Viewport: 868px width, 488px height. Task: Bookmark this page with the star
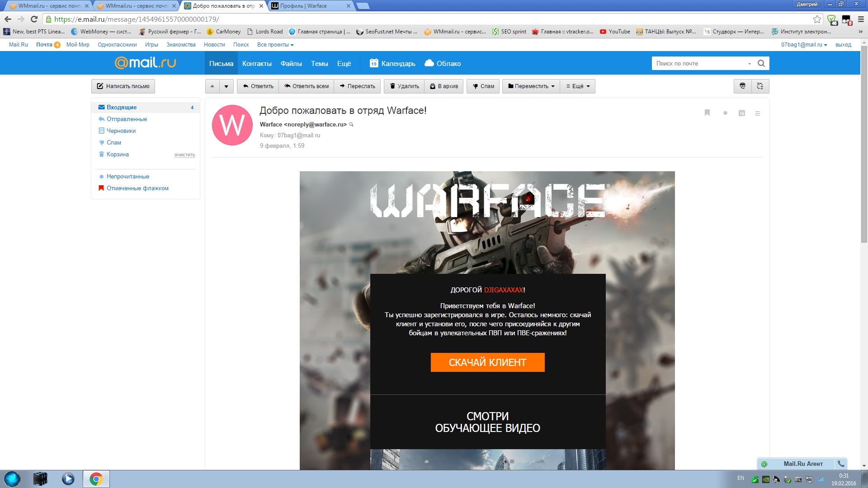pyautogui.click(x=817, y=19)
